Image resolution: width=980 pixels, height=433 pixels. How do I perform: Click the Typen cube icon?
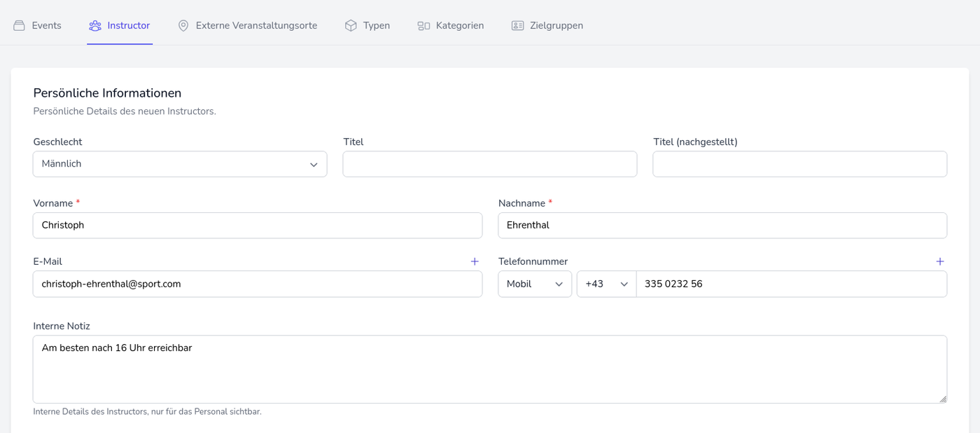[x=351, y=26]
